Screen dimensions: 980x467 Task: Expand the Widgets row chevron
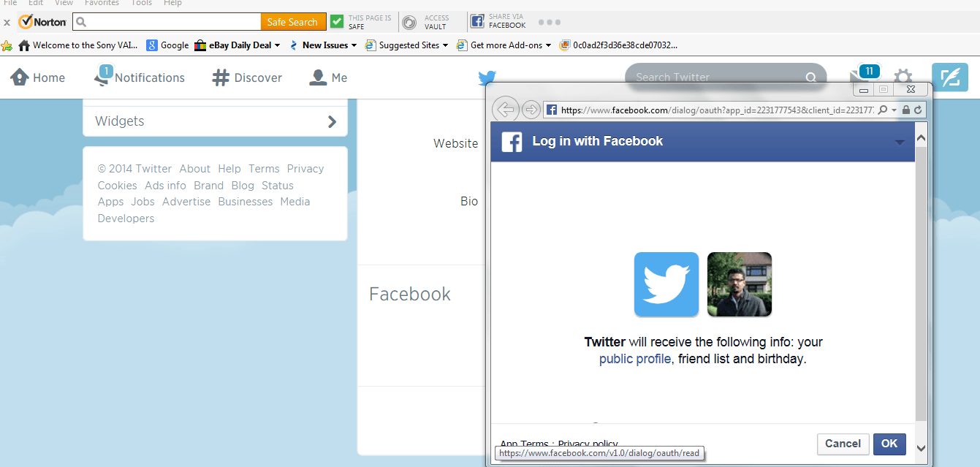tap(333, 121)
